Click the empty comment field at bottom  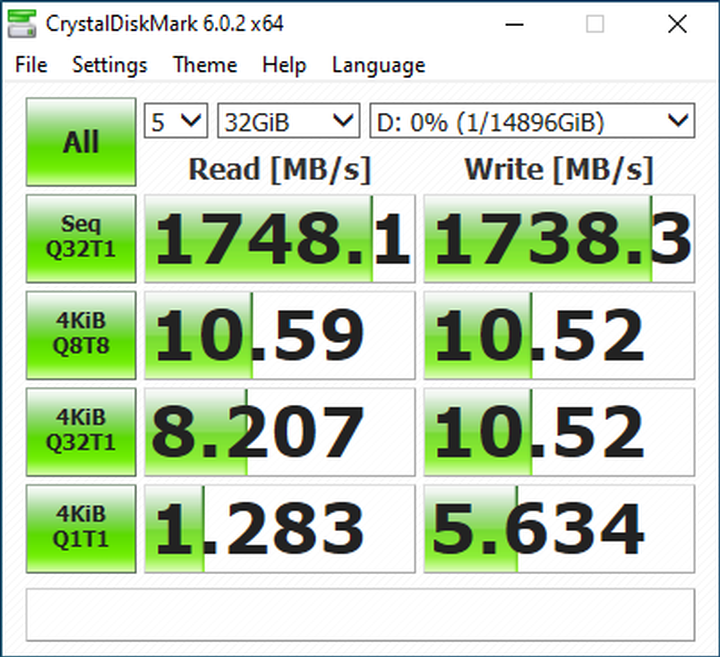[x=359, y=614]
